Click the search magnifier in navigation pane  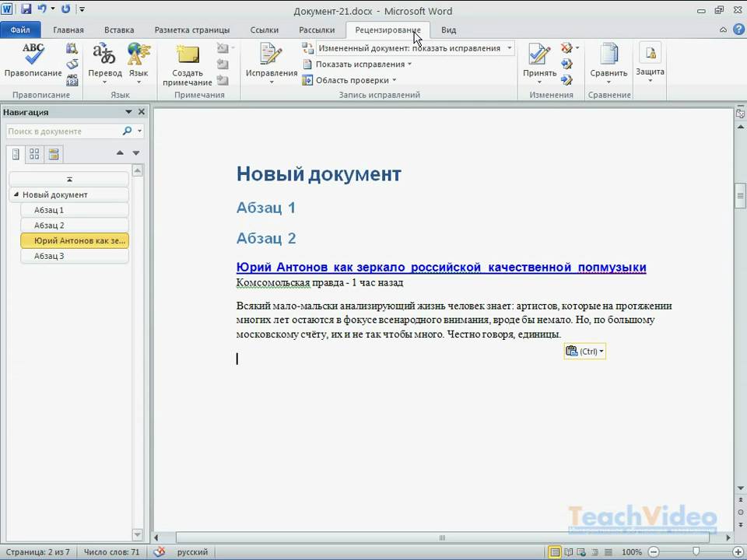(x=127, y=131)
